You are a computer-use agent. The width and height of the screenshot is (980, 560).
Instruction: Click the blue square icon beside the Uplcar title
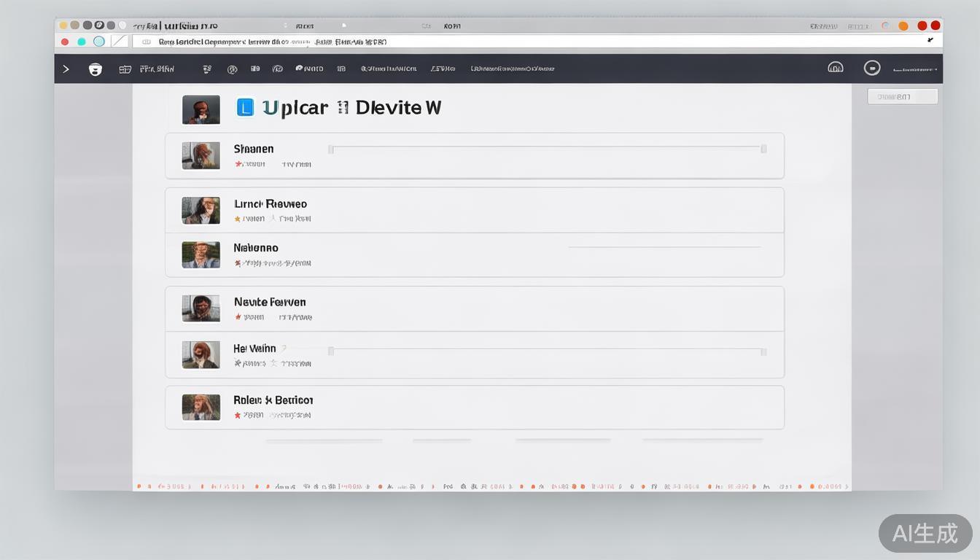pos(245,108)
